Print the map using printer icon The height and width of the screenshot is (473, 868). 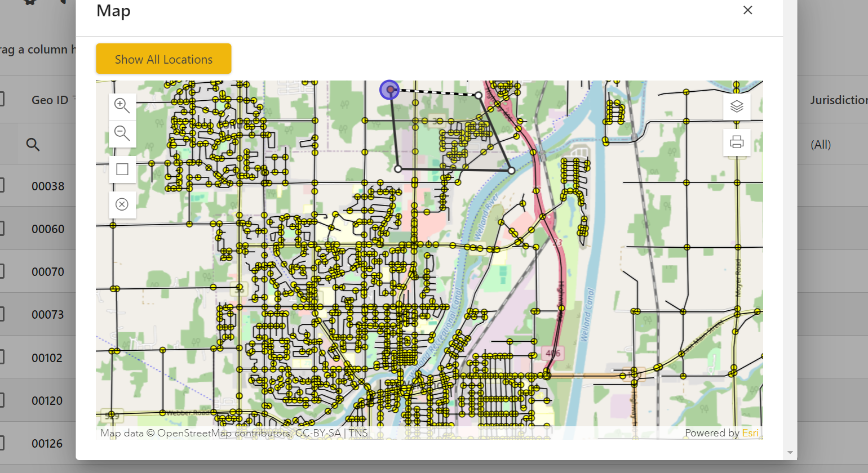coord(737,142)
